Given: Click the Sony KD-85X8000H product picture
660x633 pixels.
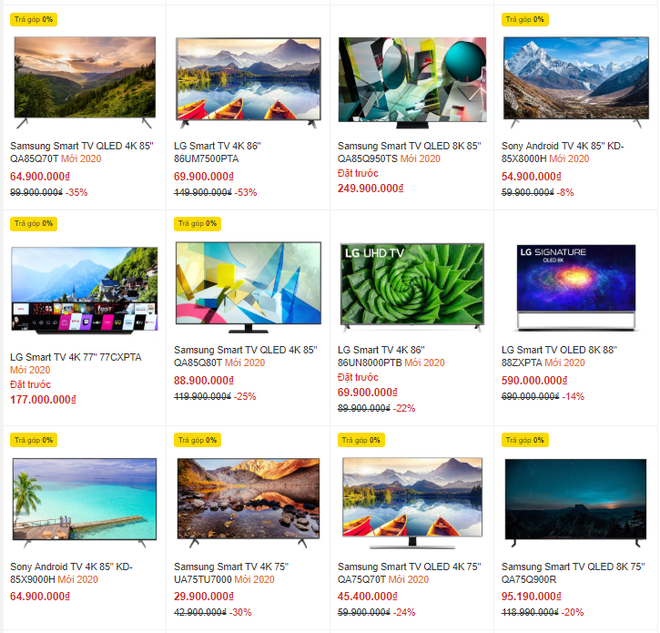Looking at the screenshot, I should (576, 82).
